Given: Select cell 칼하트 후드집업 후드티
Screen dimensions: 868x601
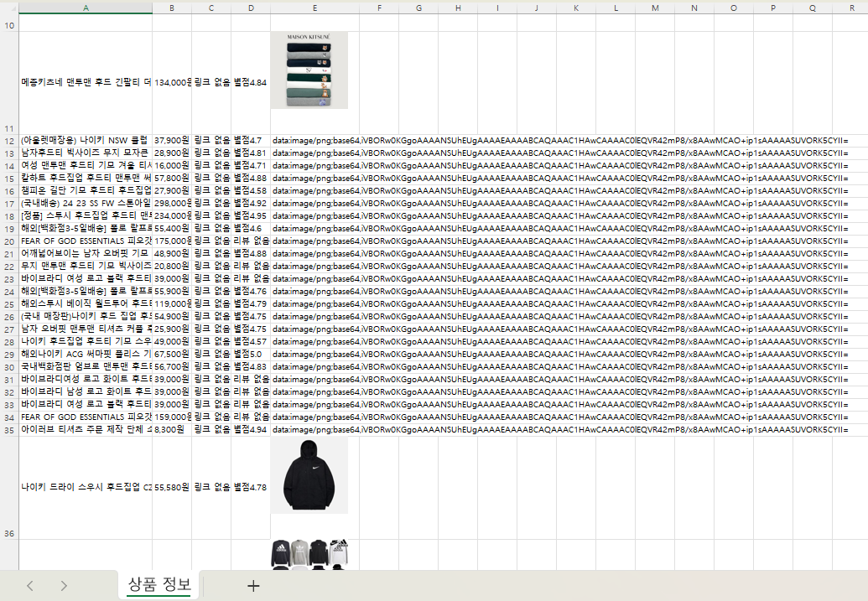Looking at the screenshot, I should (x=86, y=179).
